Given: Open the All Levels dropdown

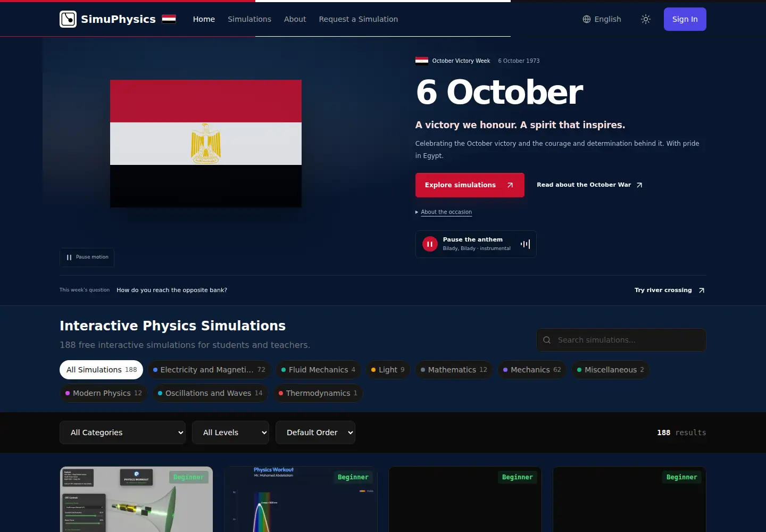Looking at the screenshot, I should [x=230, y=433].
